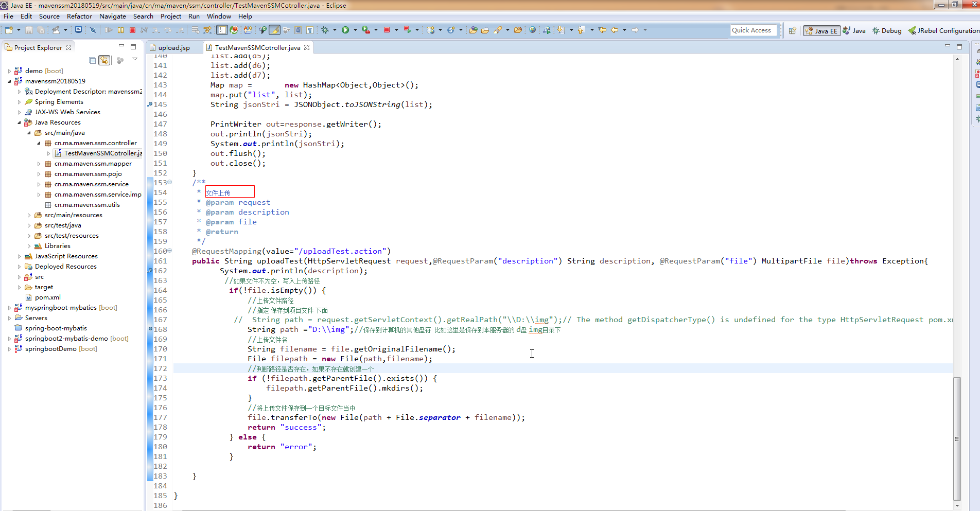This screenshot has width=980, height=511.
Task: Open the dropdown arrow beside Debug bug
Action: (x=335, y=30)
